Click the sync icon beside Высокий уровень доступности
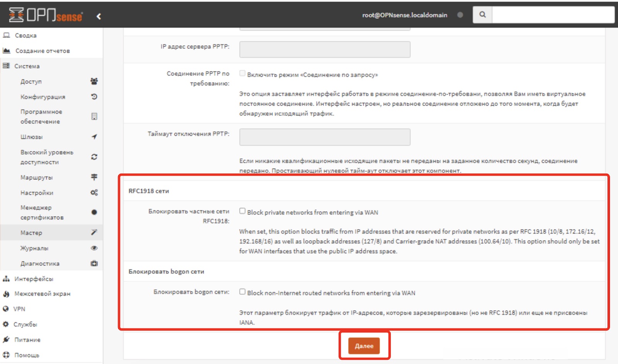Image resolution: width=618 pixels, height=364 pixels. tap(94, 157)
